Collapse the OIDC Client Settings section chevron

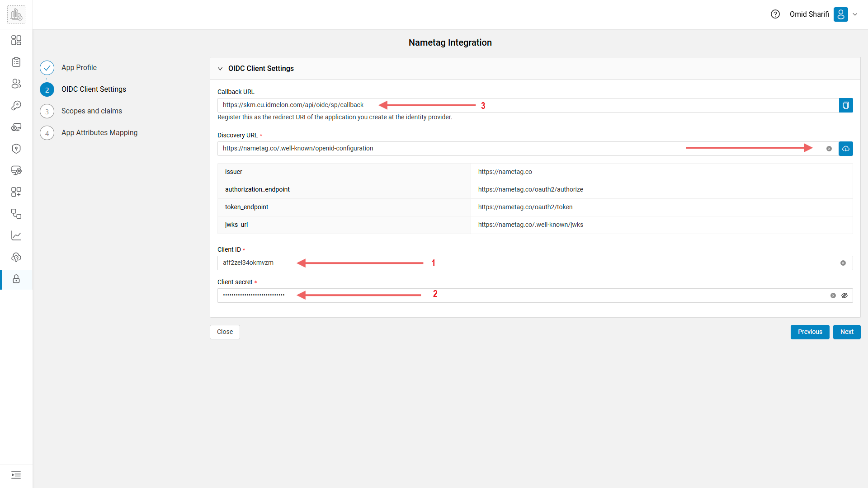220,69
